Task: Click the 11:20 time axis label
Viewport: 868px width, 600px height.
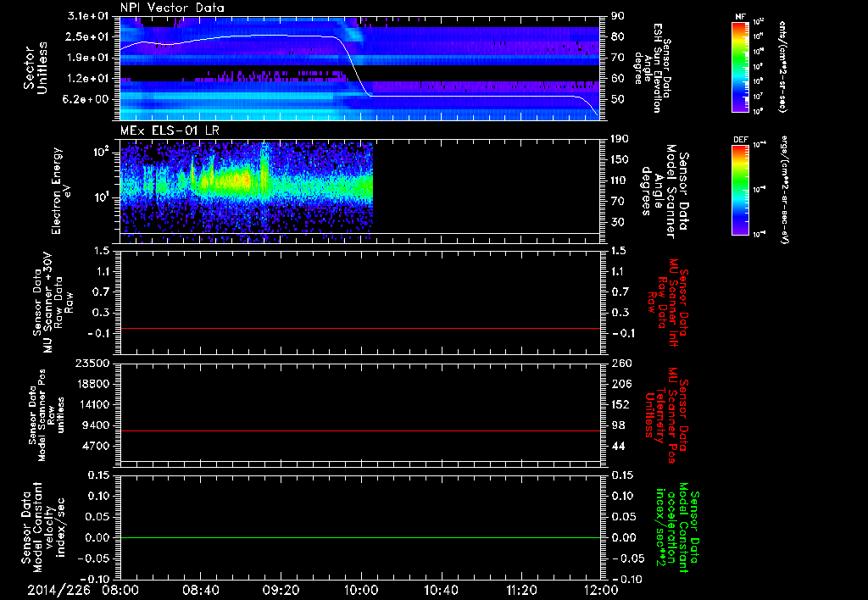Action: pos(521,590)
